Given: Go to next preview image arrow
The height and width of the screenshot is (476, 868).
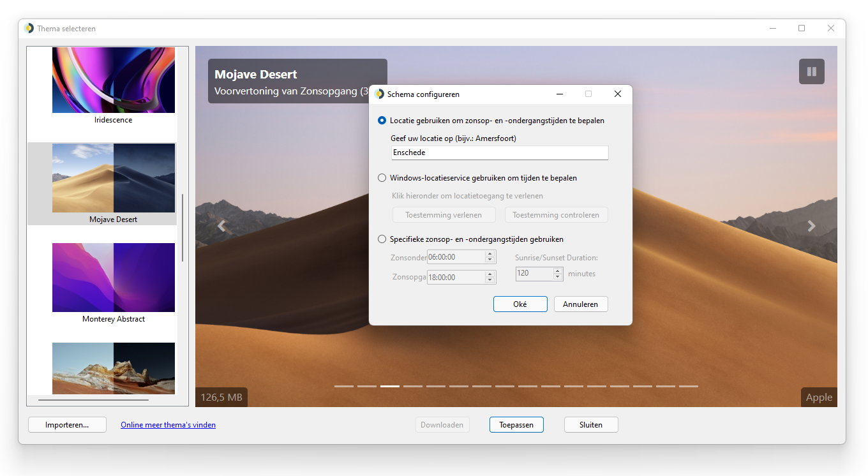Looking at the screenshot, I should point(811,226).
